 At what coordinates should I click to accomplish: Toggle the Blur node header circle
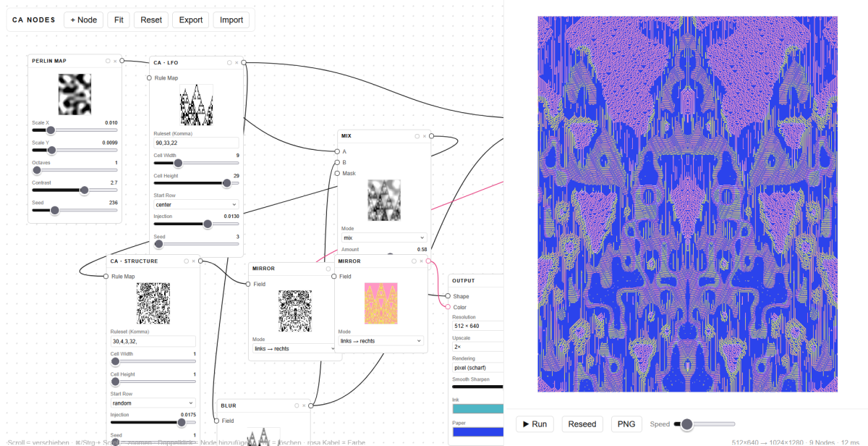297,405
